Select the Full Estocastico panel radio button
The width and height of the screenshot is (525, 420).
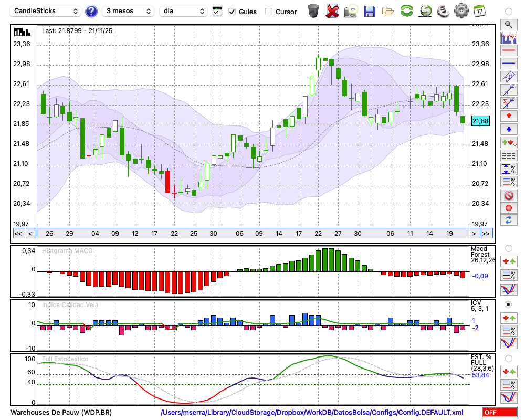click(508, 358)
